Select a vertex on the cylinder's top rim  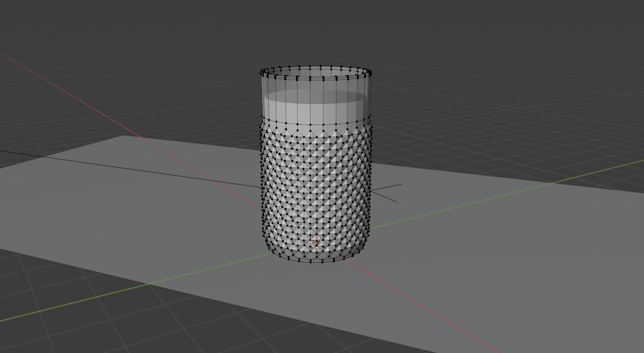coord(311,67)
